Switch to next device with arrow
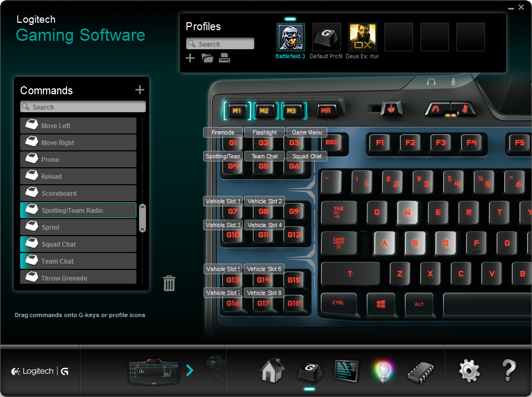The width and height of the screenshot is (532, 397). [190, 370]
